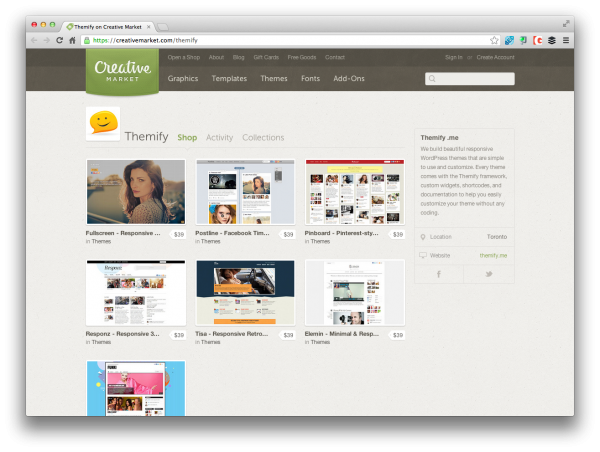Click the Tisa - Responsive Retro title
Image resolution: width=600 pixels, height=452 pixels.
point(232,334)
